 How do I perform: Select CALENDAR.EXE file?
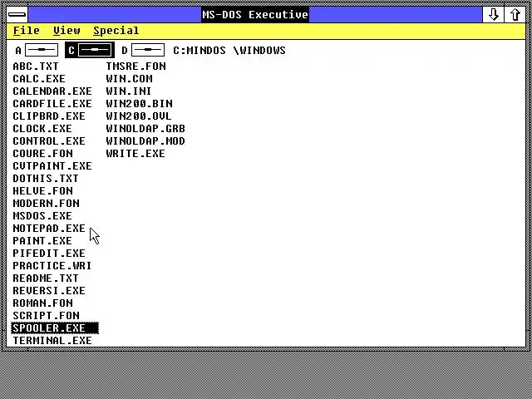(52, 91)
